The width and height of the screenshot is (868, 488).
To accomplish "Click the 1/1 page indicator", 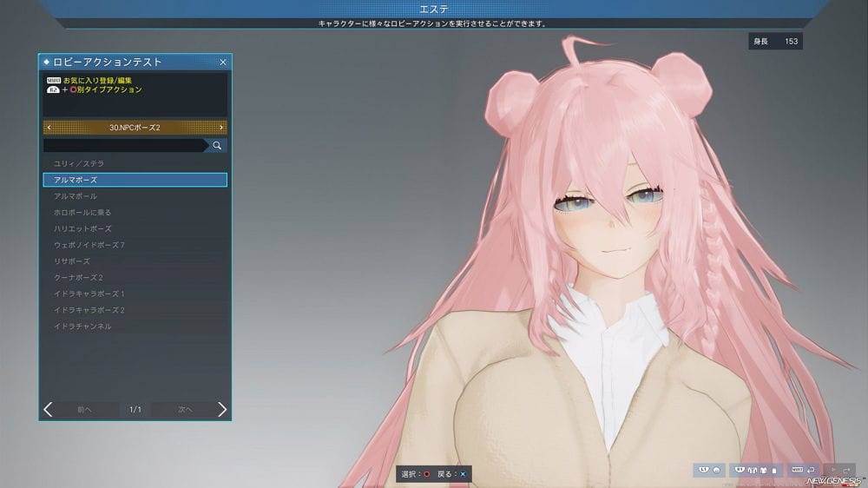I will 135,409.
